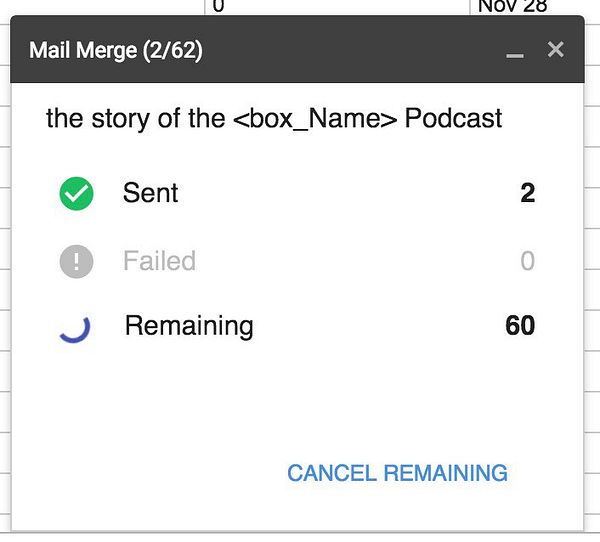
Task: Click the Mail Merge (2/62) title
Action: pyautogui.click(x=116, y=50)
